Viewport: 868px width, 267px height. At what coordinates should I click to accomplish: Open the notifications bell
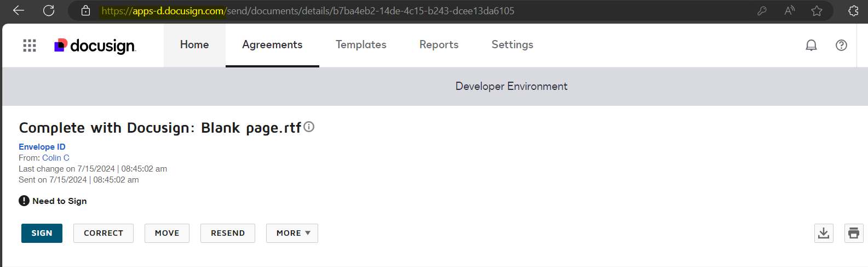tap(811, 46)
